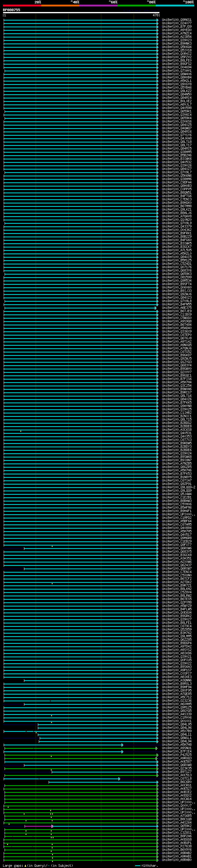Image resolution: width=197 pixels, height=868 pixels.
Task: Click the orange ~40% identity legend bar
Action: (x=60, y=6)
